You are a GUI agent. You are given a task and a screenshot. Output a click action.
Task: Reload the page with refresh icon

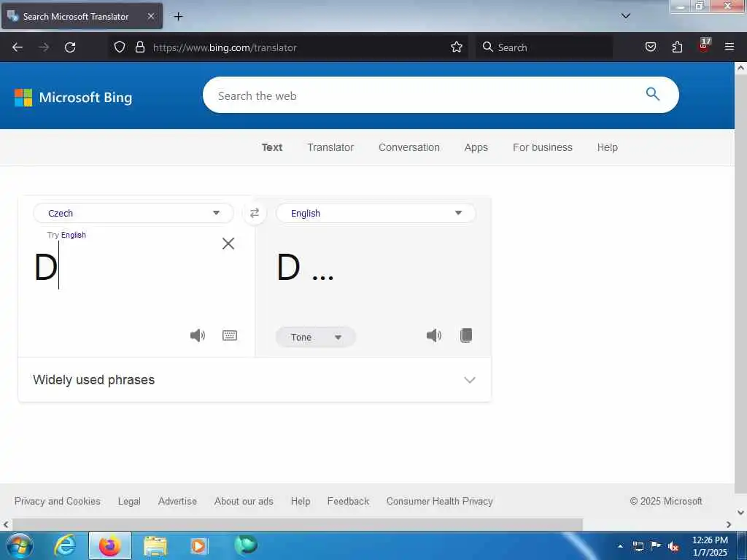70,47
